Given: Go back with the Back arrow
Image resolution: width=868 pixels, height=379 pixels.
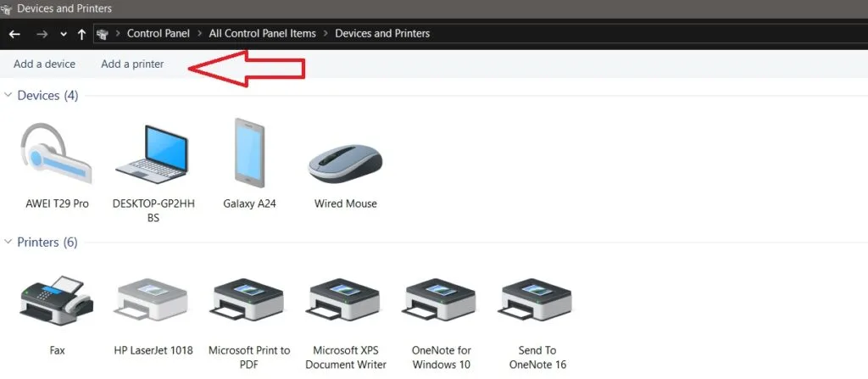Looking at the screenshot, I should pyautogui.click(x=15, y=34).
